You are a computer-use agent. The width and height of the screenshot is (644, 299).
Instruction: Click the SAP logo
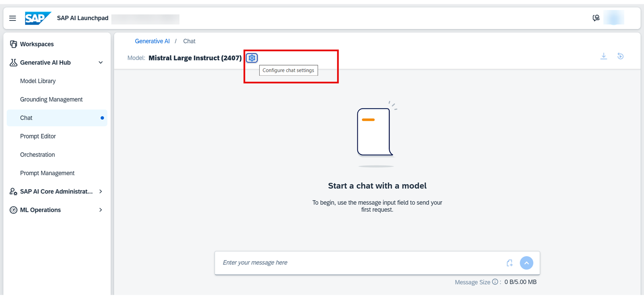38,18
